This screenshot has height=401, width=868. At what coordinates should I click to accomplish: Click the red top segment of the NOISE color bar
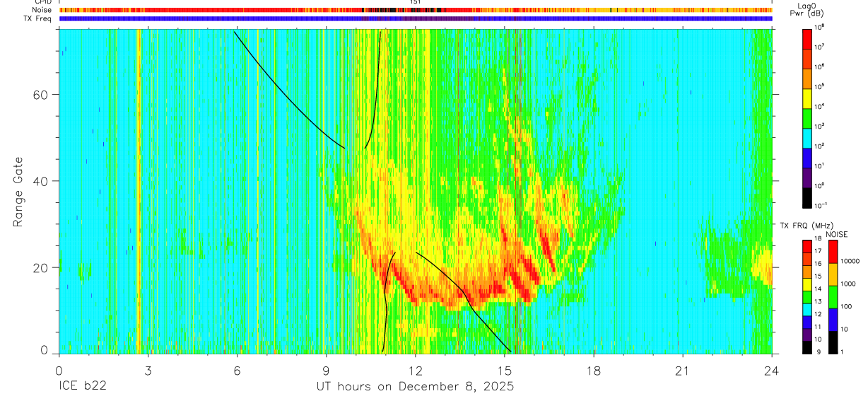(x=834, y=251)
